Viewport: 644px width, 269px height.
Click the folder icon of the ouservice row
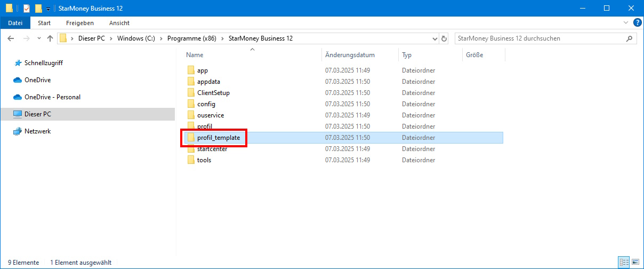click(x=191, y=115)
